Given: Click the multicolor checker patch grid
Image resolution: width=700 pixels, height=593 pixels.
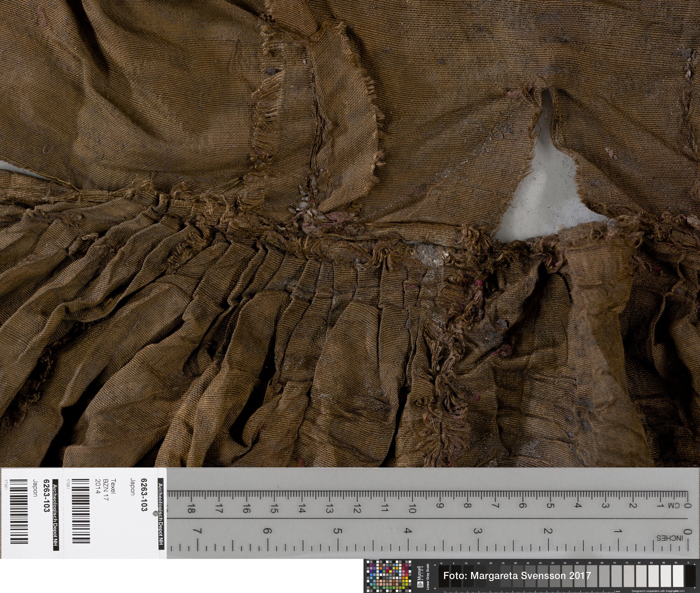Looking at the screenshot, I should 388,575.
